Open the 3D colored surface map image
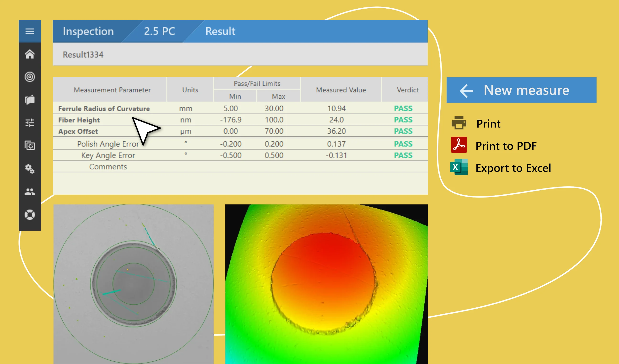Image resolution: width=619 pixels, height=364 pixels. point(326,284)
